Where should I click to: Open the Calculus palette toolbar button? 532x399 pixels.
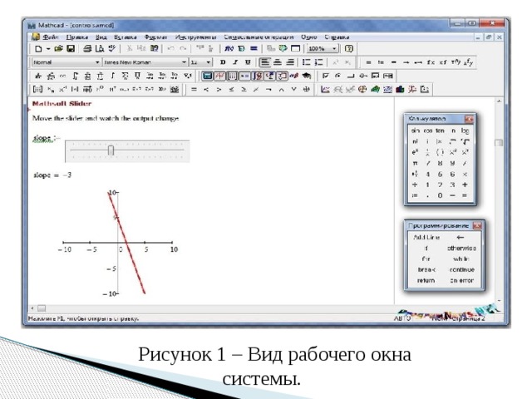click(x=258, y=76)
